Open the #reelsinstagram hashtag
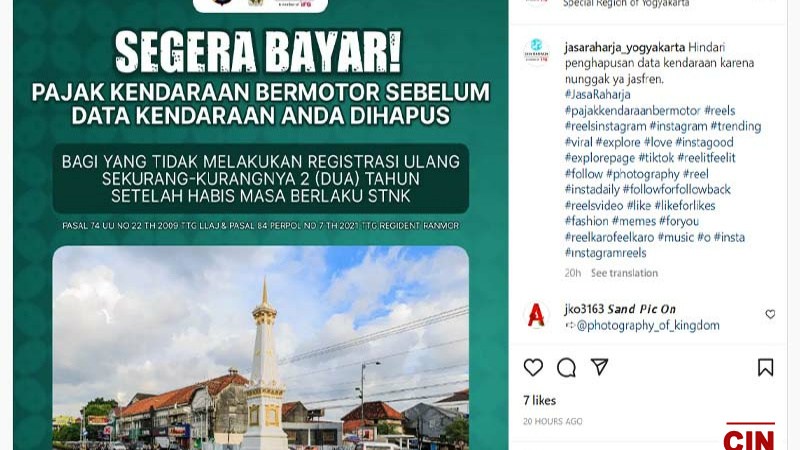800x450 pixels. [605, 126]
